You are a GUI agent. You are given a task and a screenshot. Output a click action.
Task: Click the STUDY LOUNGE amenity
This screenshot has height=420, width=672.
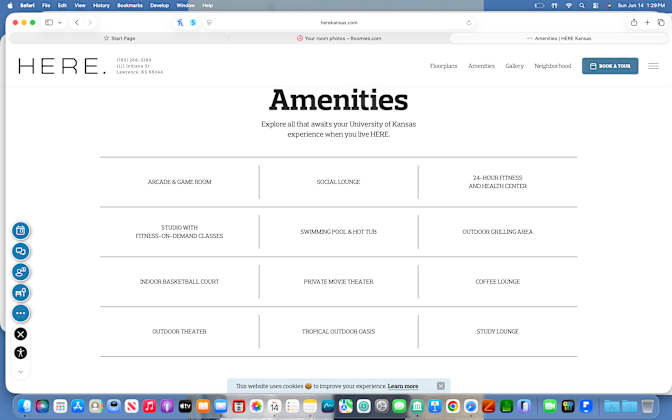(498, 332)
